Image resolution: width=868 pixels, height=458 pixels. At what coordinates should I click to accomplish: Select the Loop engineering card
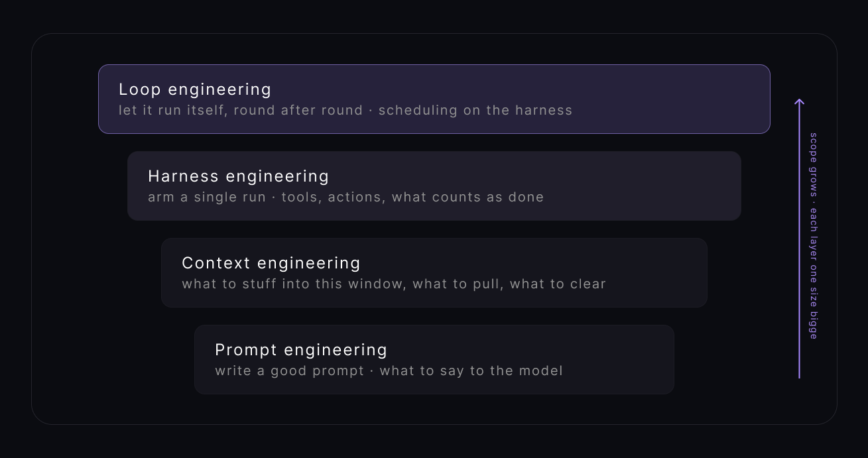(434, 99)
